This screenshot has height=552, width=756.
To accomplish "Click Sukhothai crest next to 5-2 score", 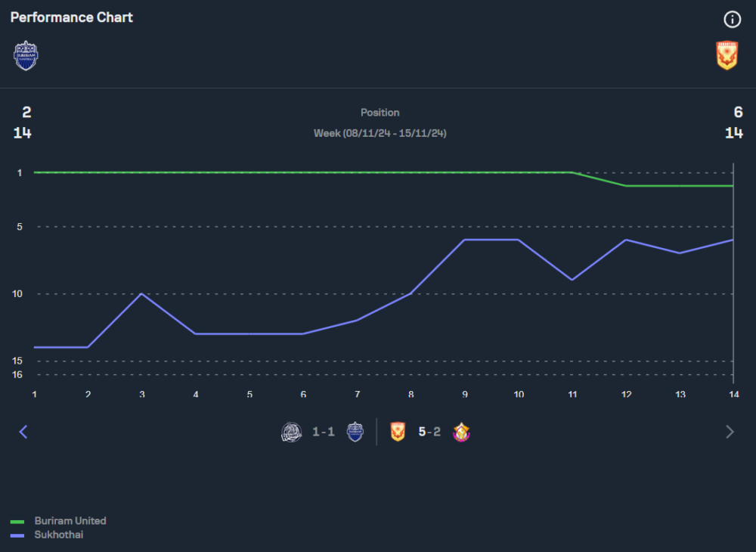I will pos(398,432).
